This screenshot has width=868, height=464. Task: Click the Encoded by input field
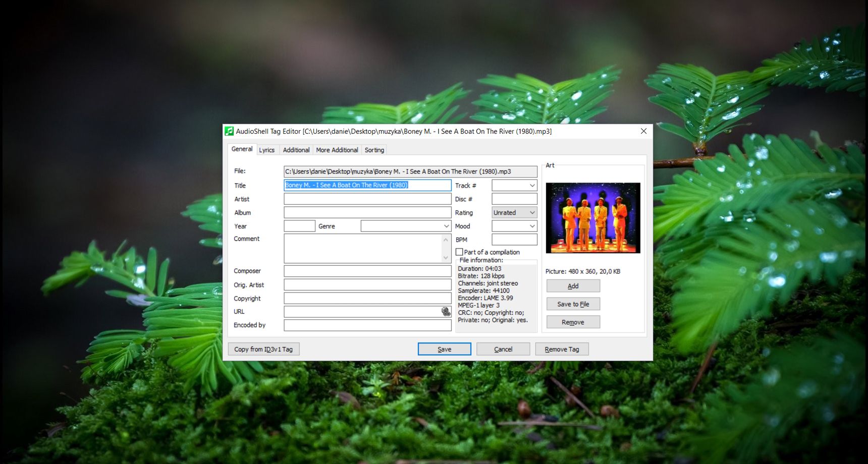367,325
